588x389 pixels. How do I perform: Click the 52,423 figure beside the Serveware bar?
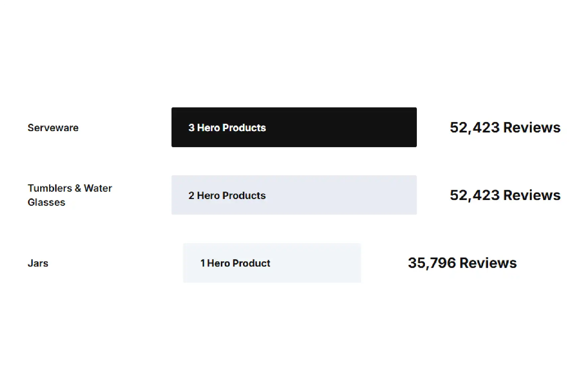[x=475, y=128]
